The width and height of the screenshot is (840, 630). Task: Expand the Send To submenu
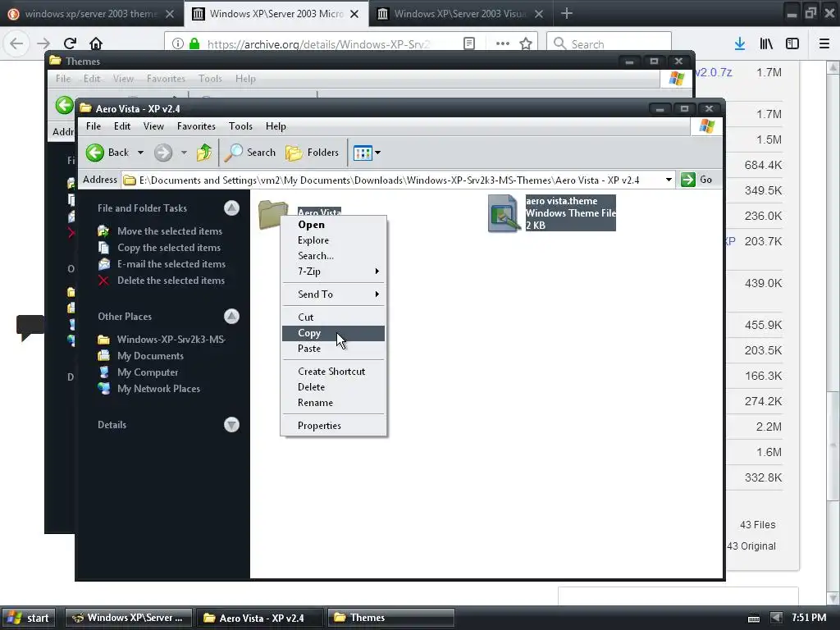tap(377, 294)
